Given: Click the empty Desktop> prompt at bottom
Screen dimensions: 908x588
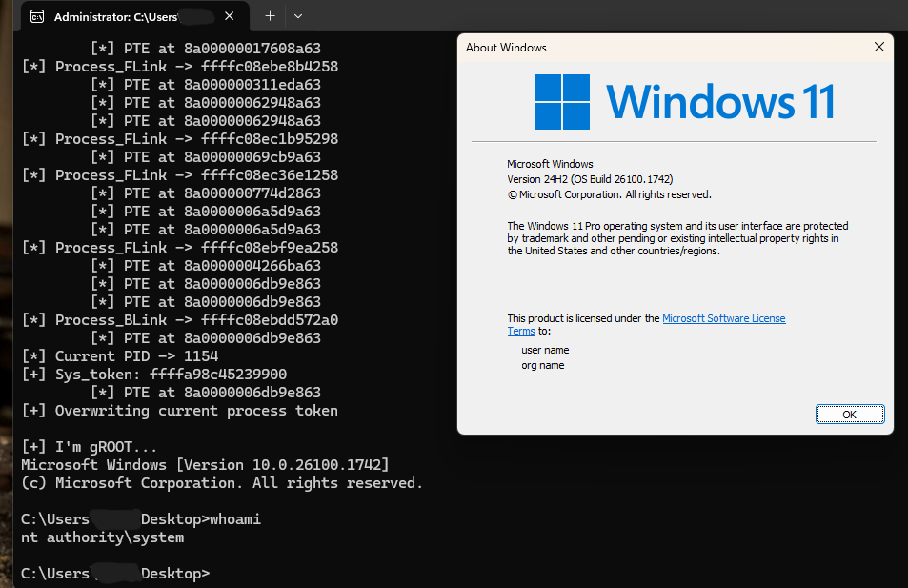Looking at the screenshot, I should click(115, 574).
